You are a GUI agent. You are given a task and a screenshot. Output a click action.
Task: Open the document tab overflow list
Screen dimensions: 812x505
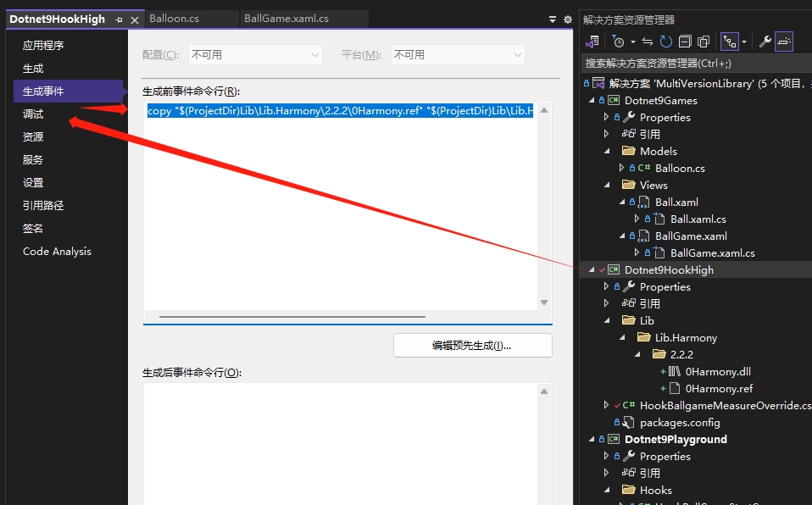coord(553,19)
